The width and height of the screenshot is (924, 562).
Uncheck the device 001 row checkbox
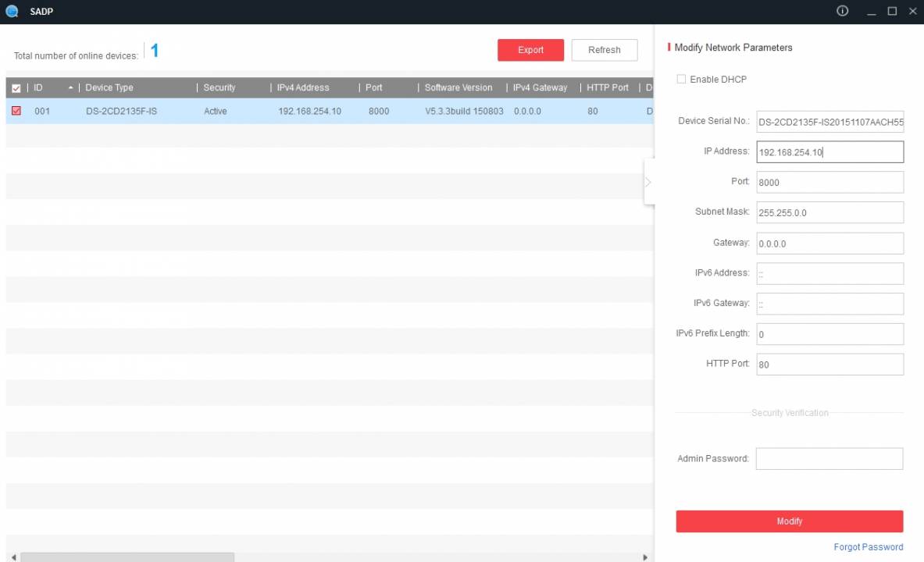click(16, 111)
